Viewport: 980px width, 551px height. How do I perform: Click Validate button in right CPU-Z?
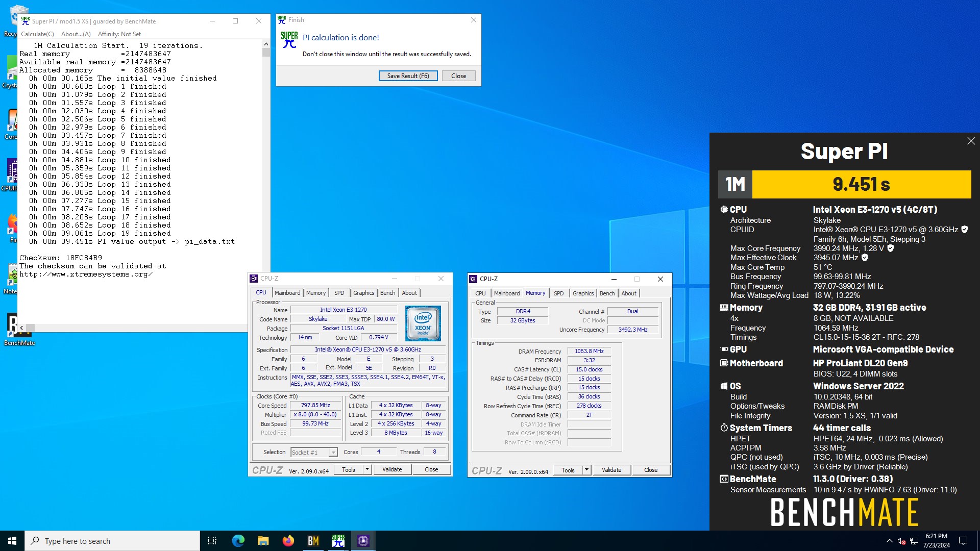611,470
